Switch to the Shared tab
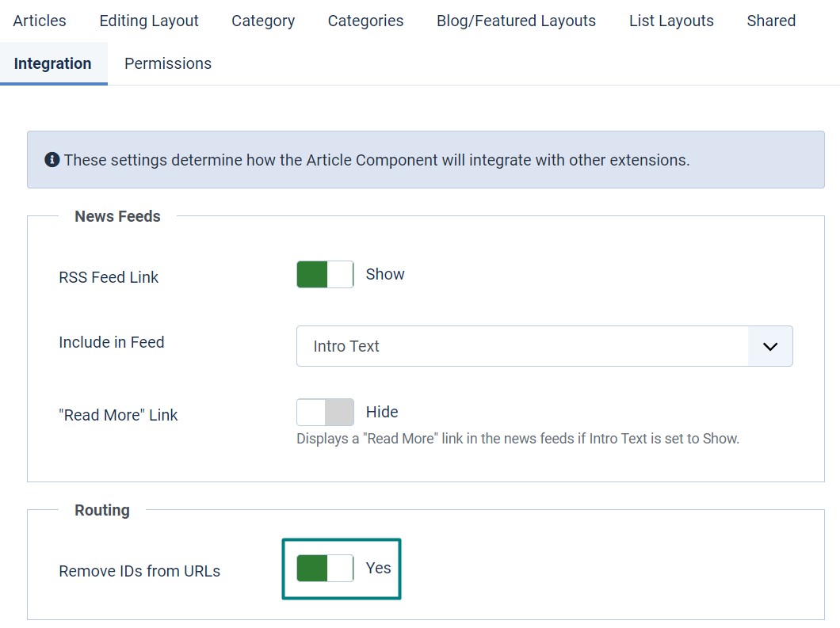840x628 pixels. pos(771,21)
